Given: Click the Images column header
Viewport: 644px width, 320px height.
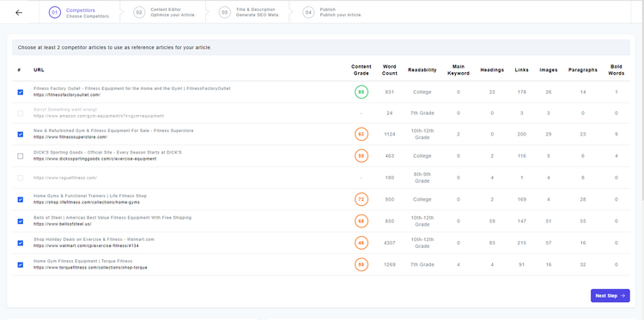Looking at the screenshot, I should coord(549,69).
